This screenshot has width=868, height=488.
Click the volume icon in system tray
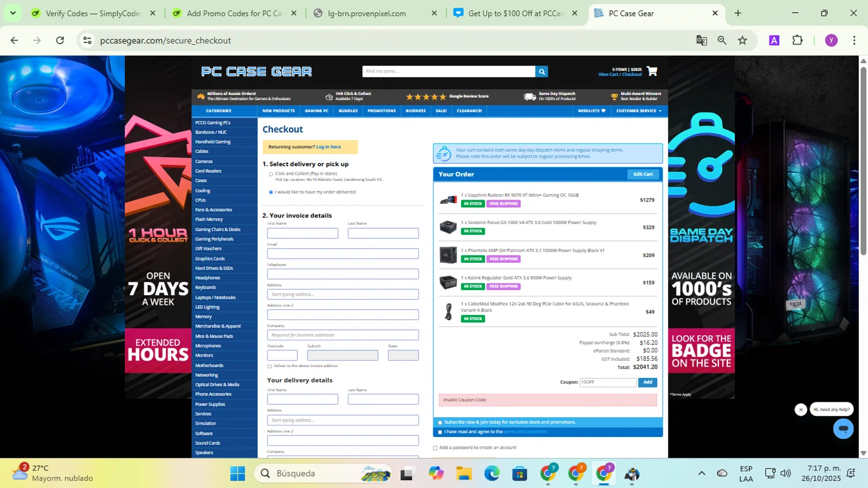click(x=785, y=474)
